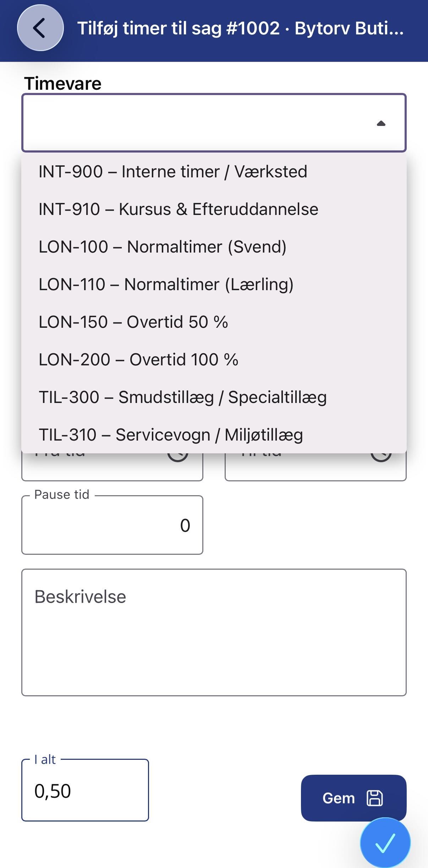Image resolution: width=428 pixels, height=868 pixels.
Task: Edit the I alt total field
Action: point(85,791)
